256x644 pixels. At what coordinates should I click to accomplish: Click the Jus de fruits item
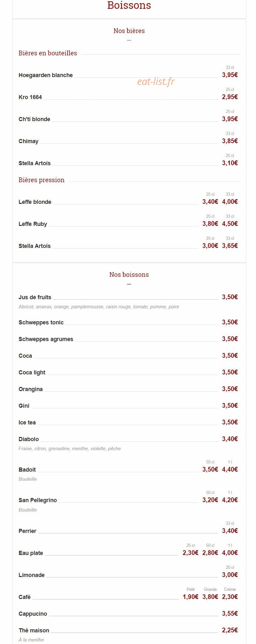coord(35,297)
